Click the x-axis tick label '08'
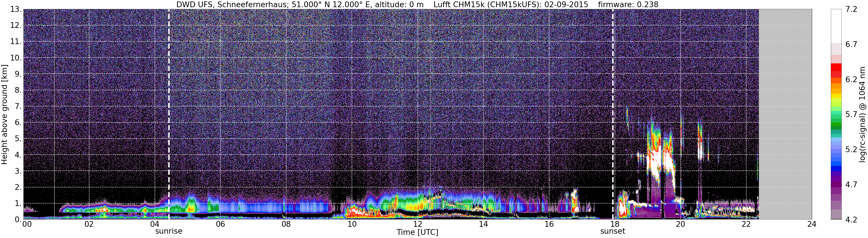The height and width of the screenshot is (238, 868). click(x=286, y=224)
